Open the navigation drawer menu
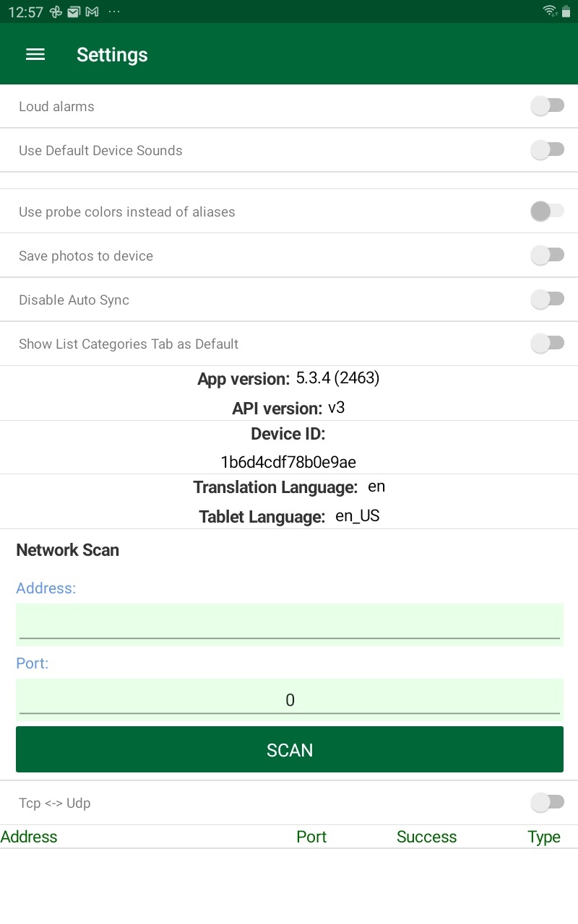This screenshot has width=578, height=924. (x=35, y=54)
